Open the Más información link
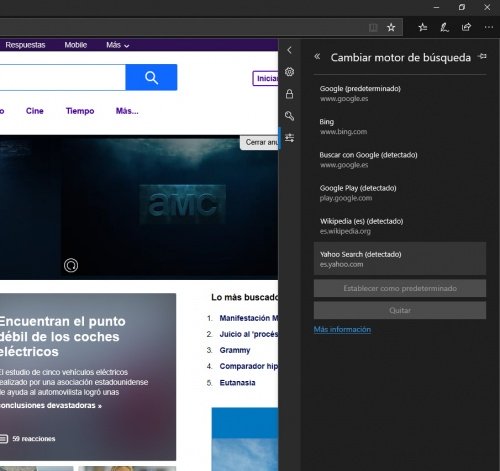 tap(342, 329)
